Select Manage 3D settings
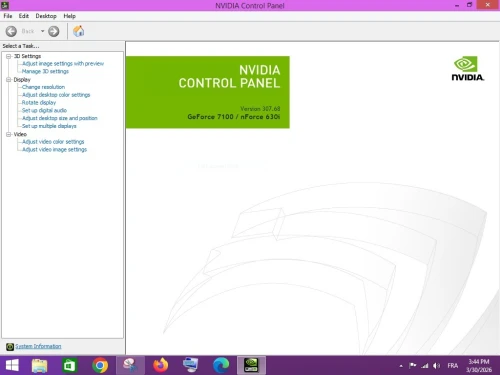This screenshot has width=500, height=375. point(45,71)
